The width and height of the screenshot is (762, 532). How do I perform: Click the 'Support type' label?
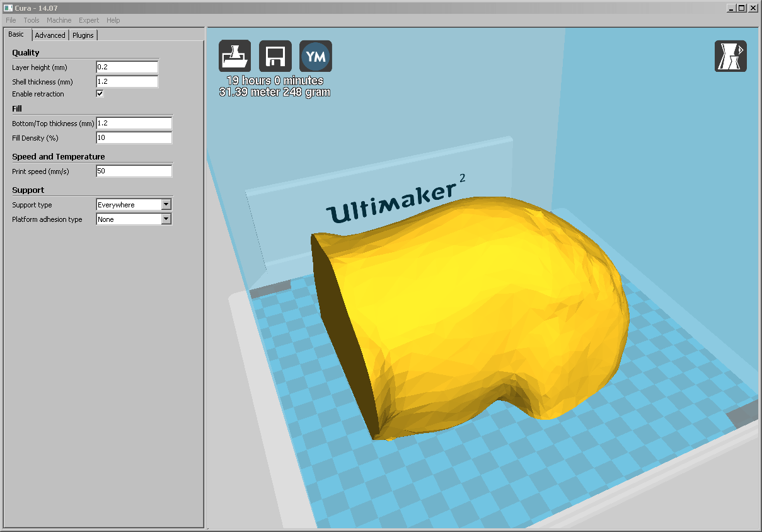coord(32,205)
